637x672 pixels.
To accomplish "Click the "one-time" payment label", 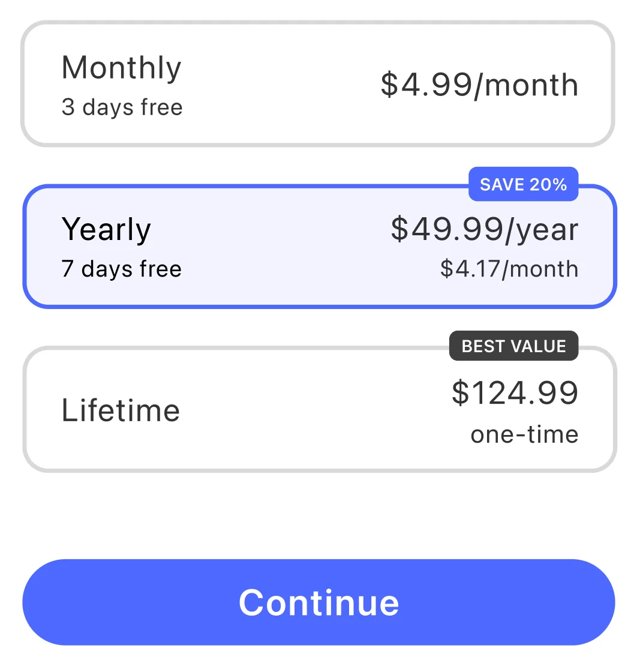I will pyautogui.click(x=524, y=434).
